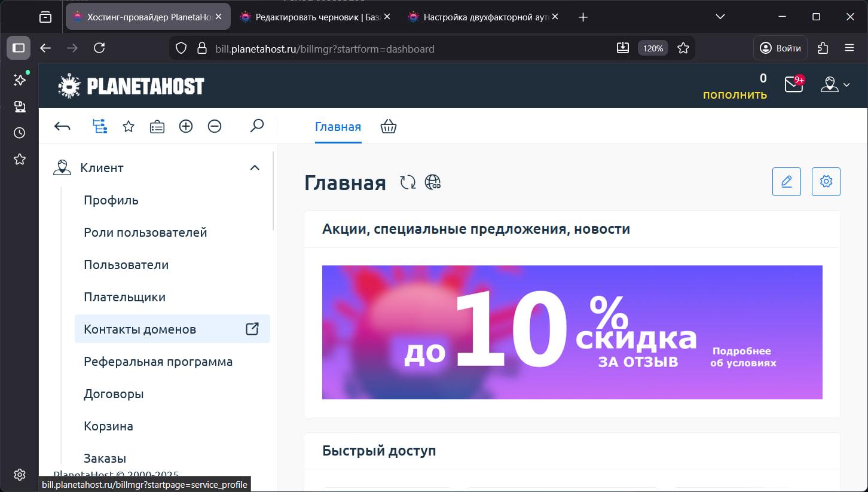Open the gear settings icon on the dashboard
Screen dimensions: 868x492
pos(826,181)
